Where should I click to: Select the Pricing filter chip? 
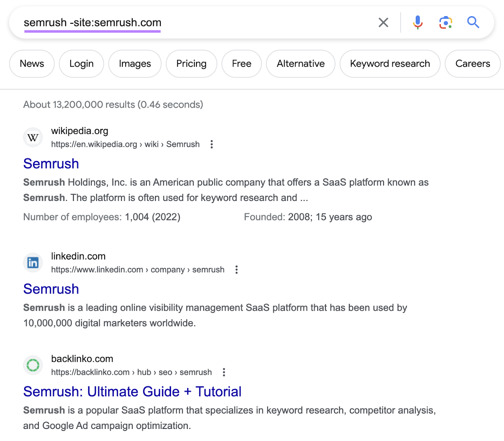(191, 63)
